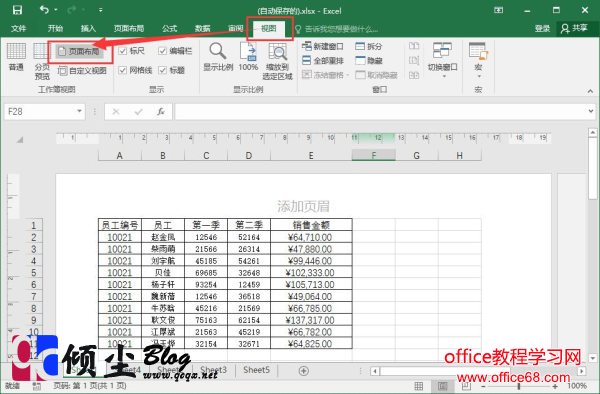600x394 pixels.
Task: Add a new sheet with plus icon
Action: tap(303, 371)
